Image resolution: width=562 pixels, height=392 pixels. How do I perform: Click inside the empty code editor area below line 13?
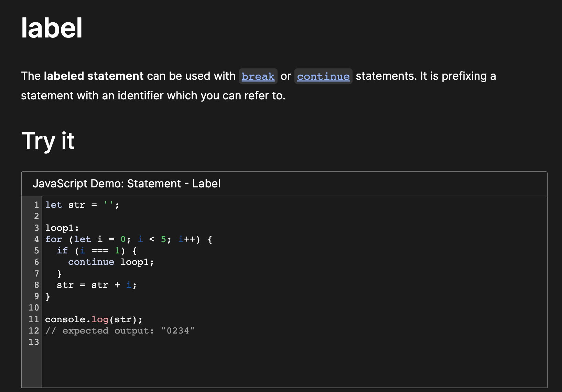pyautogui.click(x=294, y=367)
